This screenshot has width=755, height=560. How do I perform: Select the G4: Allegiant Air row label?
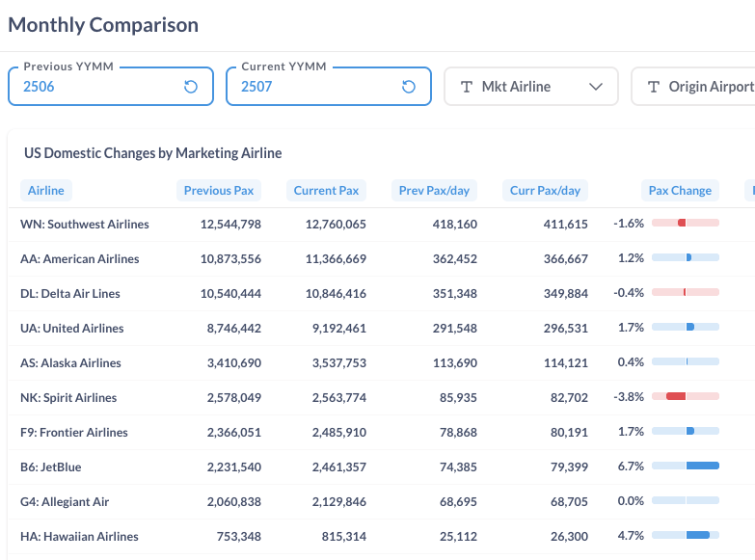tap(65, 501)
